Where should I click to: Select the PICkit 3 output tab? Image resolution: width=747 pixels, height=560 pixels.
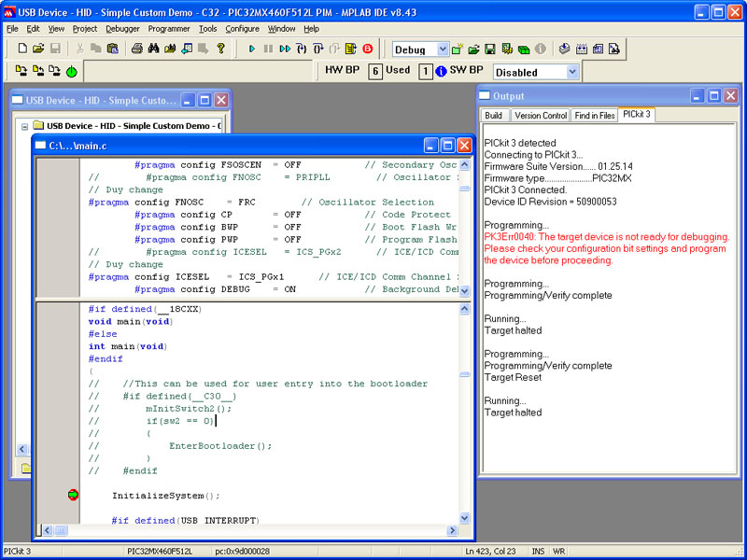(637, 114)
